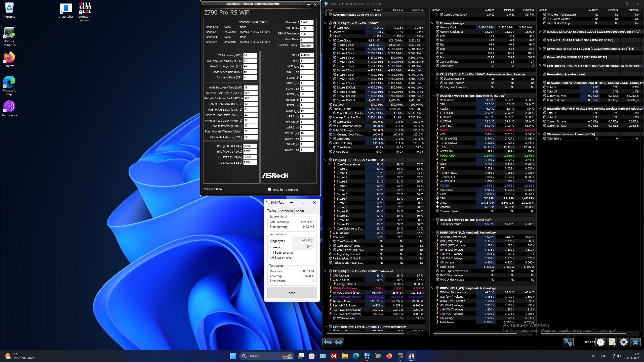Screen dimensions: 644x362
Task: Click HWiNFO log file start icon
Action: [612, 342]
